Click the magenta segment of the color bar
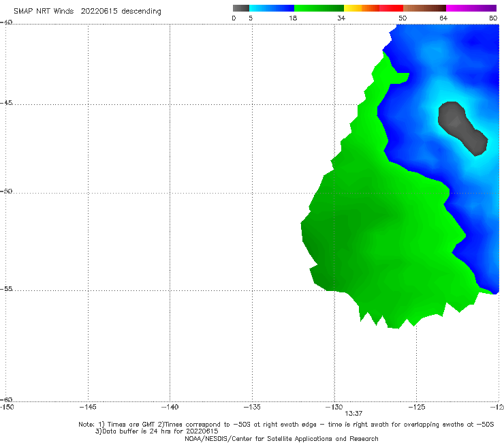This screenshot has width=504, height=443. pyautogui.click(x=471, y=8)
